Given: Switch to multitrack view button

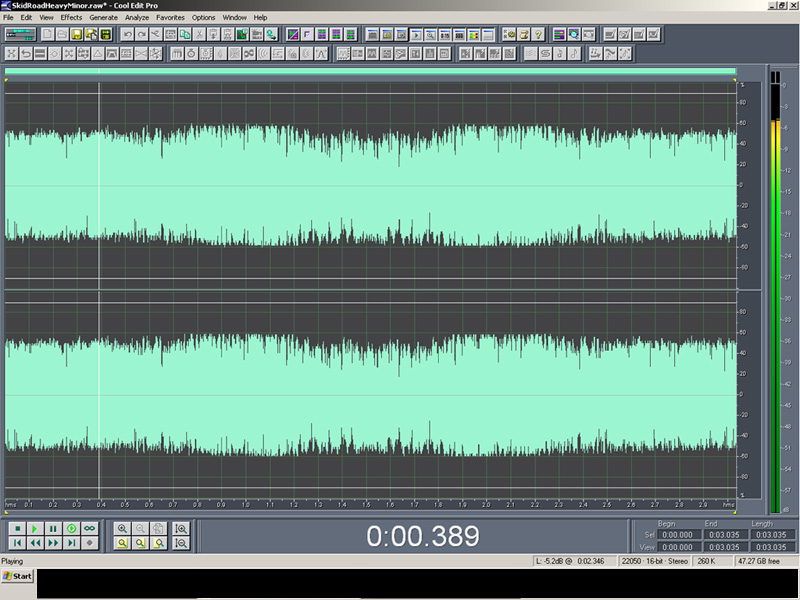Looking at the screenshot, I should [20, 35].
